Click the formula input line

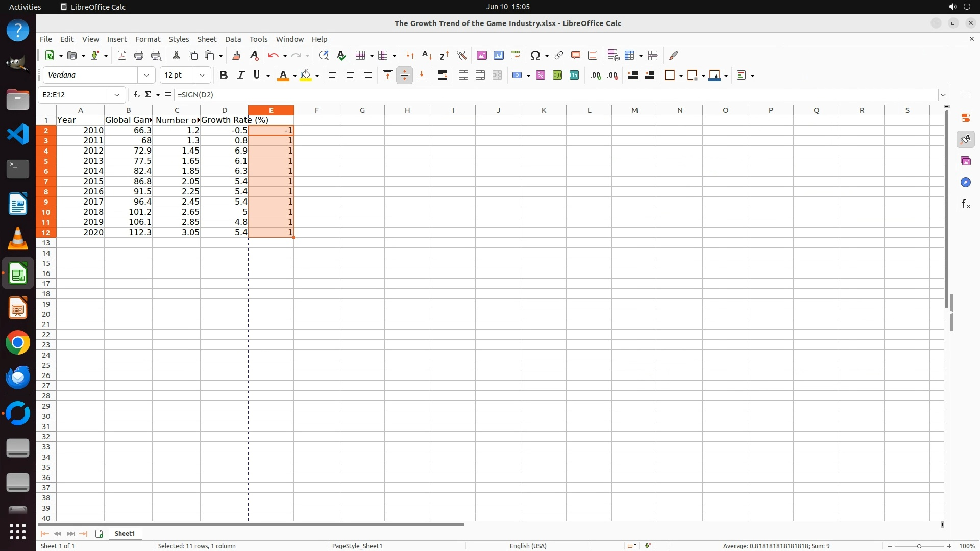click(x=555, y=95)
